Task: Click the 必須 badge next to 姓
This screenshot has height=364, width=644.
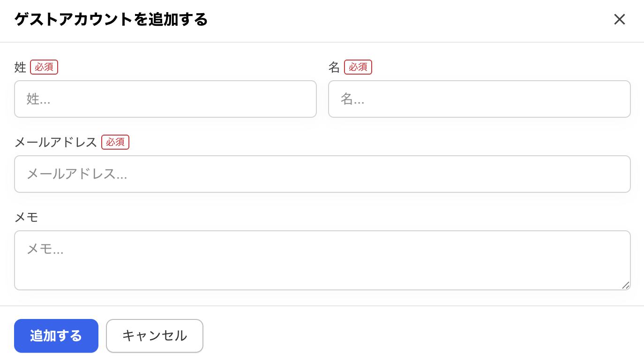Action: pyautogui.click(x=44, y=67)
